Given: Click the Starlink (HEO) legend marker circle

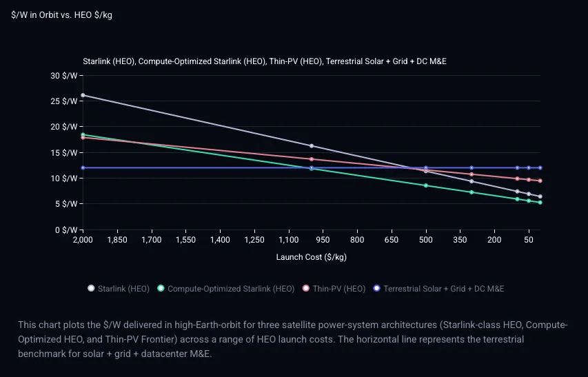Looking at the screenshot, I should click(92, 289).
